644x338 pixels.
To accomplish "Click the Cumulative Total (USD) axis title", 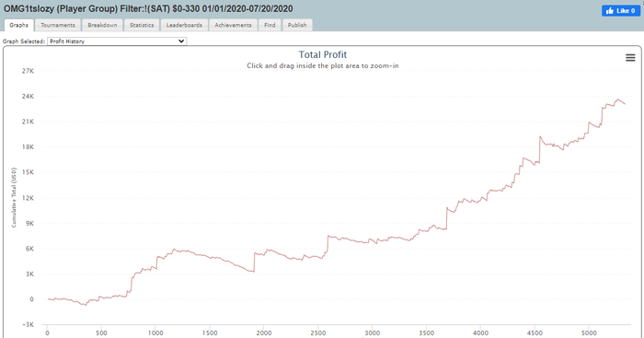I will point(14,197).
